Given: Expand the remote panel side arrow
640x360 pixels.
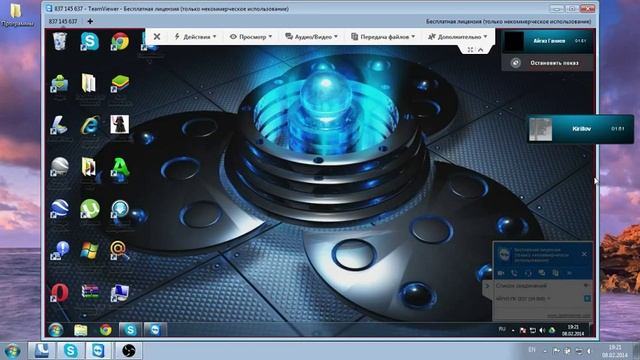Looking at the screenshot, I should (487, 286).
